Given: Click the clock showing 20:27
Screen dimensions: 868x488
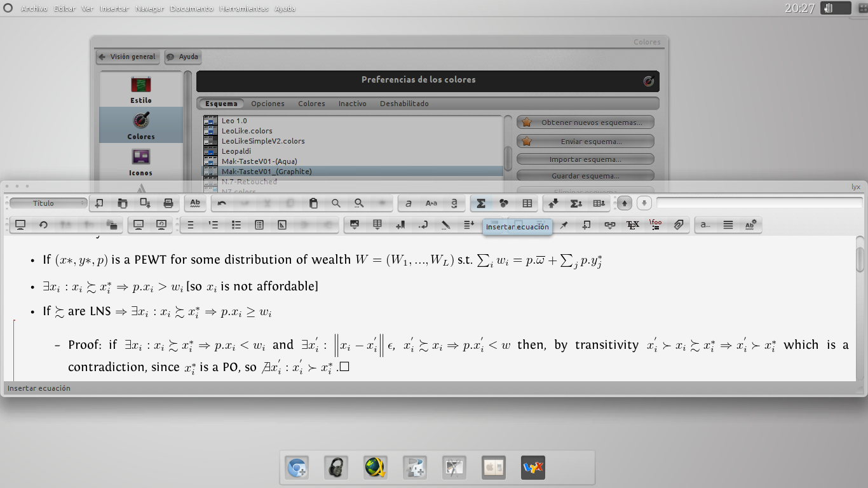Looking at the screenshot, I should [799, 8].
